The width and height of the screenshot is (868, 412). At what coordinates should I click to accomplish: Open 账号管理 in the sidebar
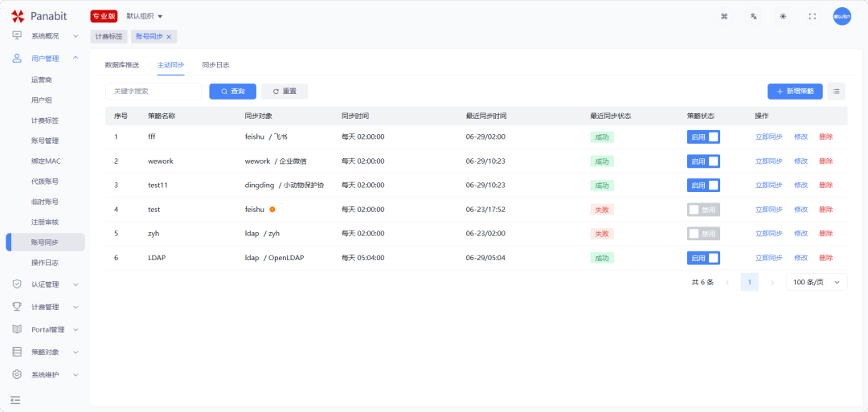[45, 141]
